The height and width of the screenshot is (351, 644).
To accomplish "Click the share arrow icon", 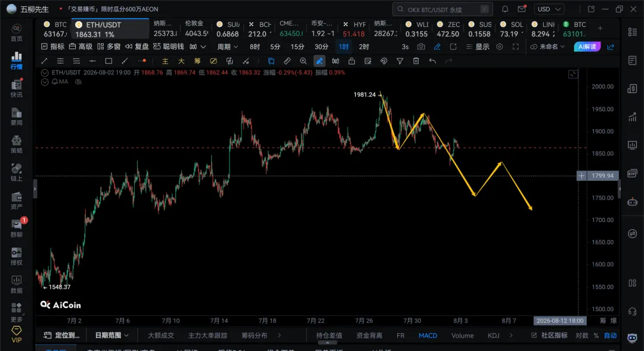I will [x=611, y=47].
